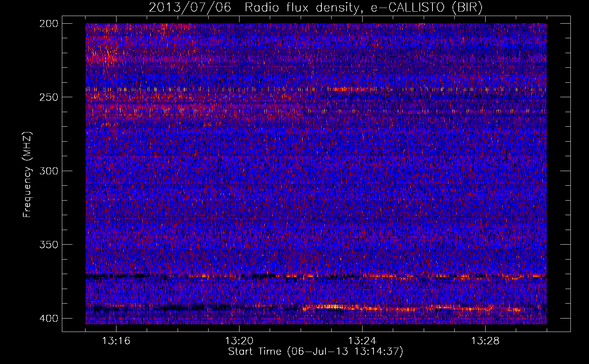Click the 300 frequency tick label
589x364 pixels.
[x=48, y=171]
